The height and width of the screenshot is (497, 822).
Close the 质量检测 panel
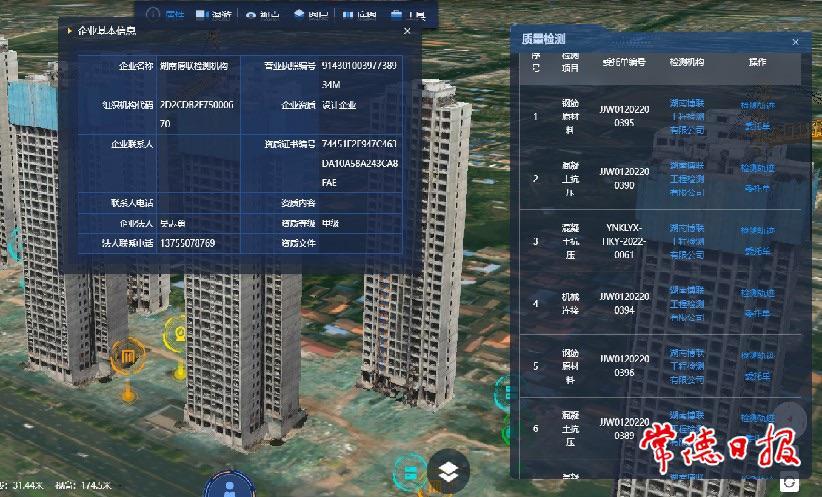click(795, 42)
